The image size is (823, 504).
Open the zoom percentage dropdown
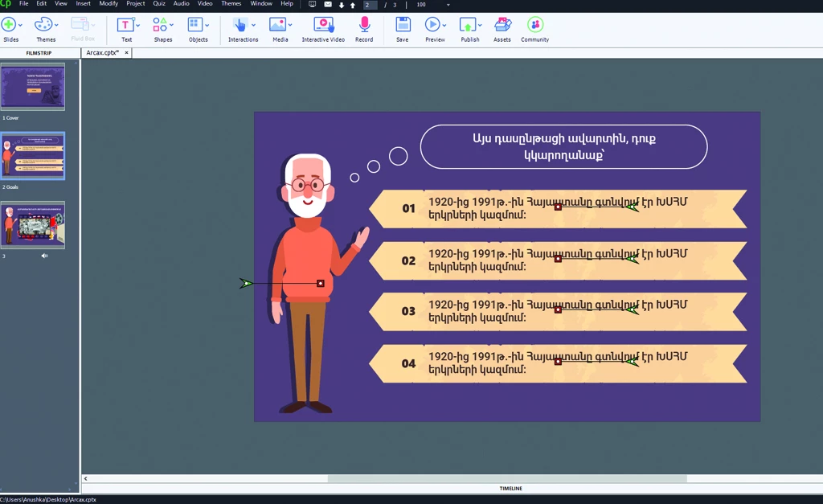coord(448,5)
